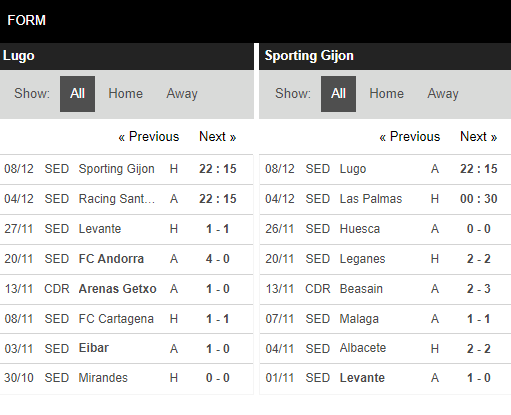Viewport: 511px width, 415px height.
Task: Go to Previous Lugo results page
Action: (149, 137)
